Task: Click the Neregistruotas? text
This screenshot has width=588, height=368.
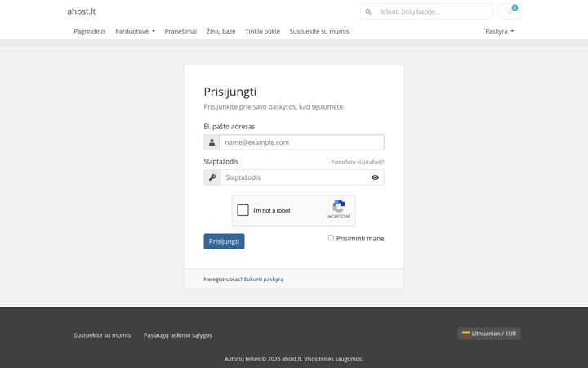Action: (223, 280)
